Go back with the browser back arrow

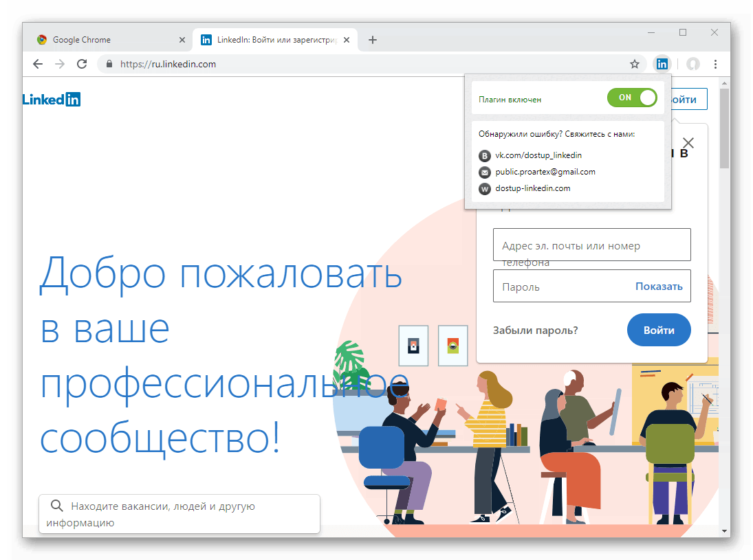tap(37, 64)
